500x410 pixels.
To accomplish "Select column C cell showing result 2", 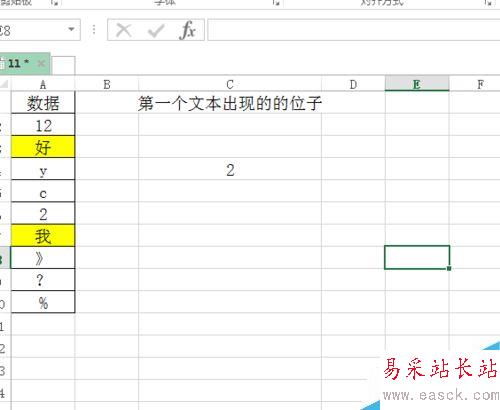I will tap(230, 169).
